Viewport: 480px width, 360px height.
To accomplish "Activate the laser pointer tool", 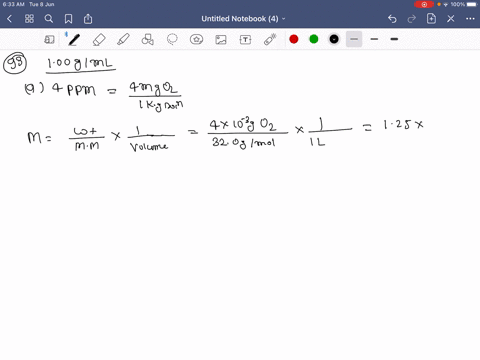I will click(270, 40).
